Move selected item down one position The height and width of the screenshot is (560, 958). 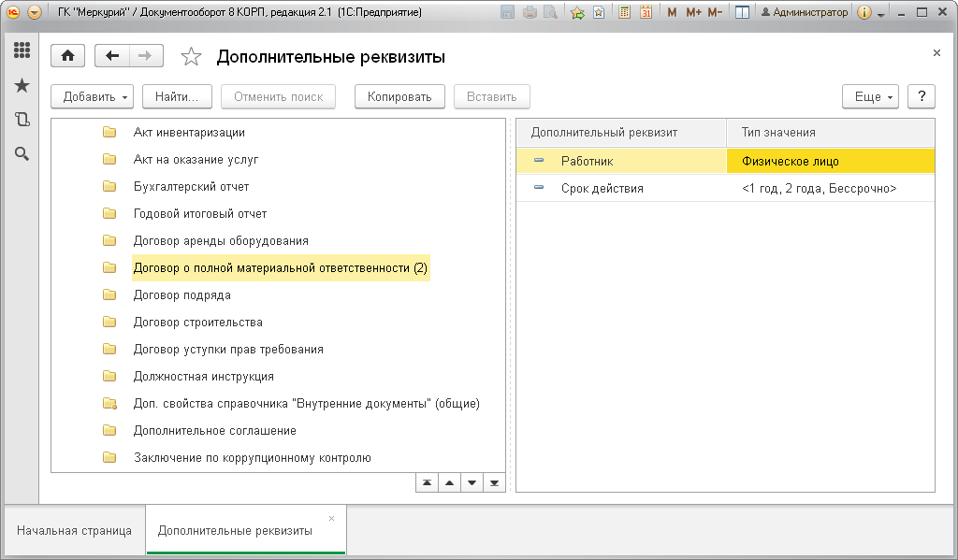(472, 483)
